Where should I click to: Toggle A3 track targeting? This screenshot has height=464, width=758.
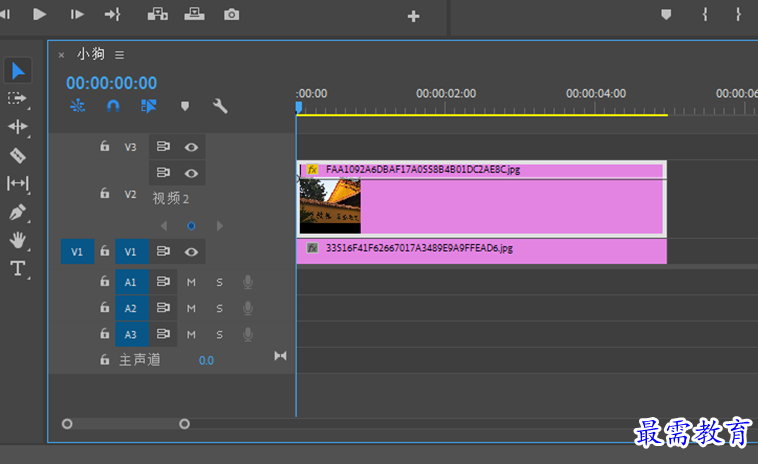[131, 334]
